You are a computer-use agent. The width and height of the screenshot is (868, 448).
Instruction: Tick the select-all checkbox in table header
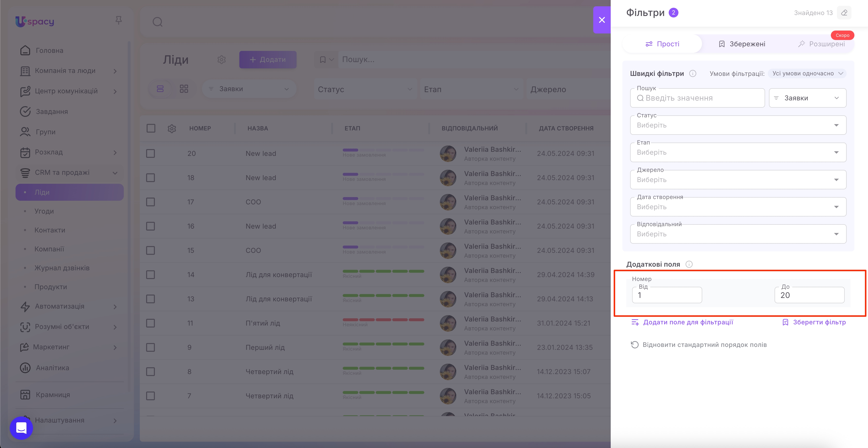(x=151, y=128)
